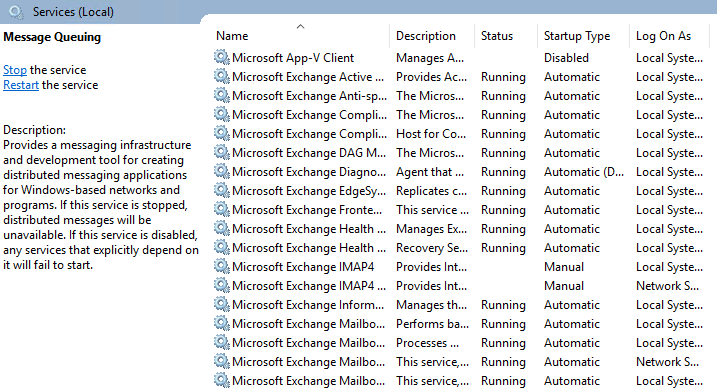
Task: Click the 'Automatic (D...' startup type cell
Action: pyautogui.click(x=583, y=172)
